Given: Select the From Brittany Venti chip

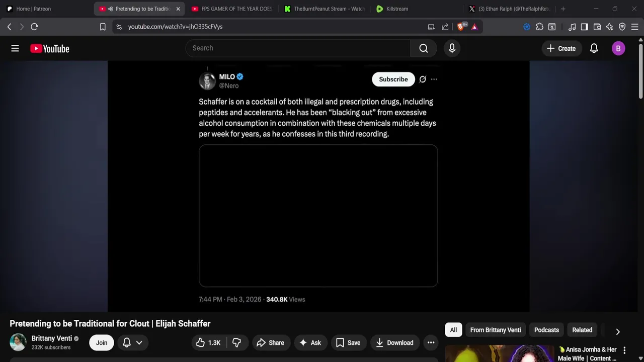Looking at the screenshot, I should coord(496,330).
